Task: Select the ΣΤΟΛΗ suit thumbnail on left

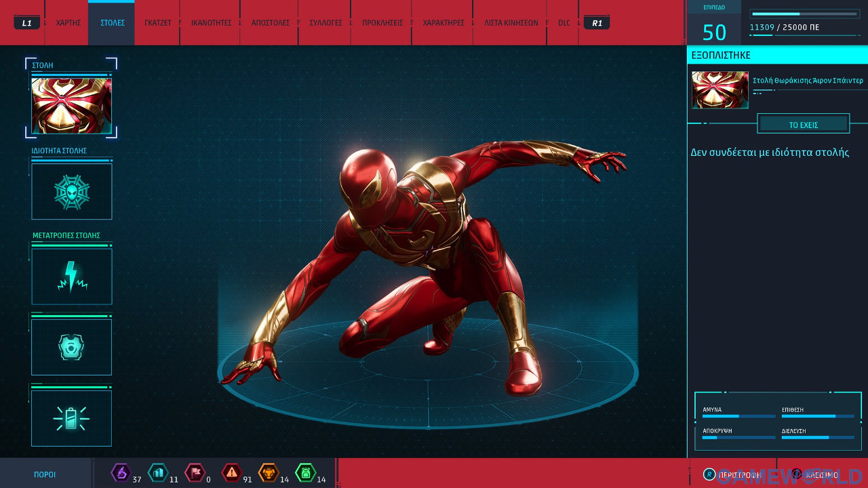Action: [71, 105]
